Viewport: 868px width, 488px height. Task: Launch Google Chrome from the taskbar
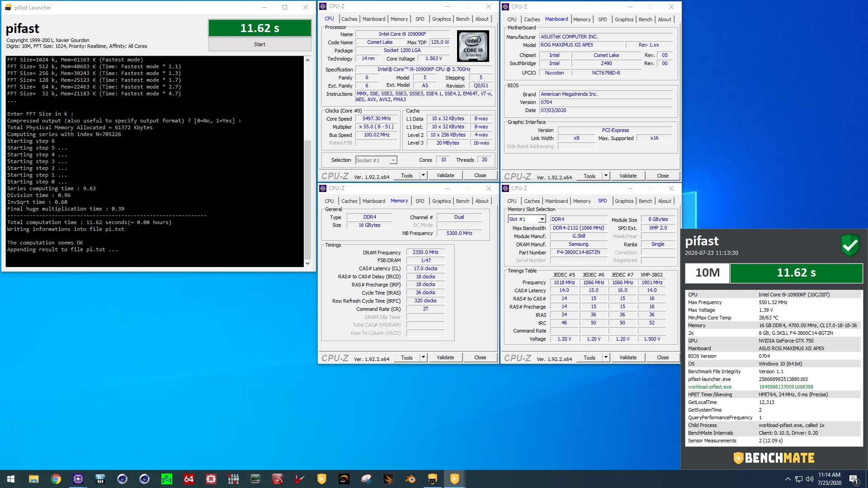[x=56, y=479]
